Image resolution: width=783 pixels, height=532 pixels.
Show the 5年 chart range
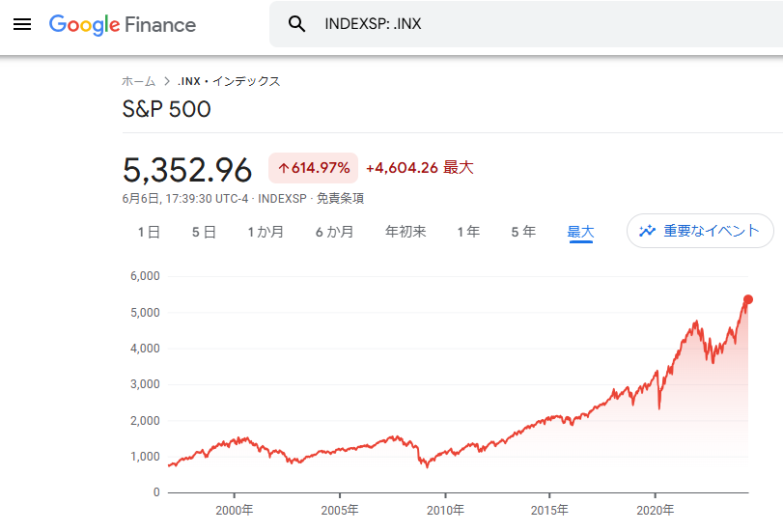523,232
